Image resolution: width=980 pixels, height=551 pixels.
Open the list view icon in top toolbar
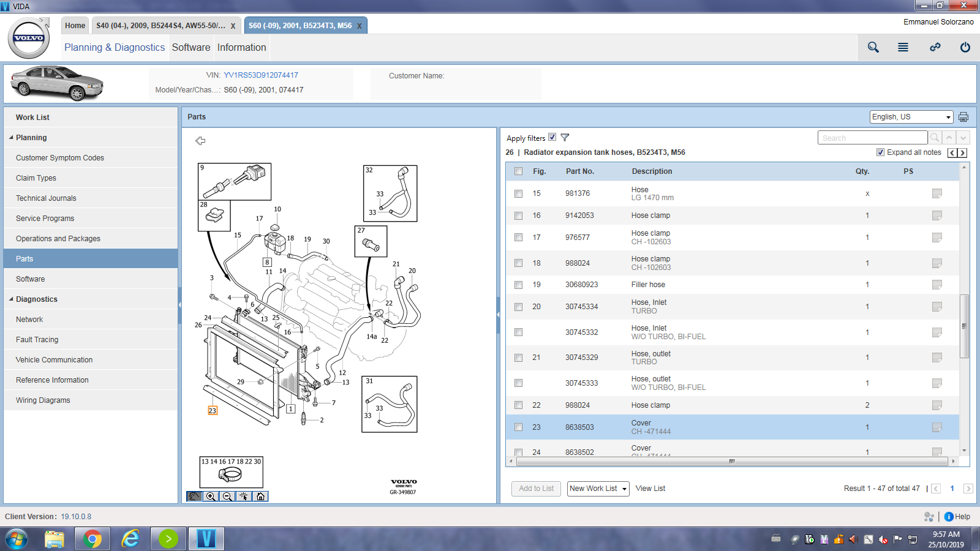click(903, 47)
